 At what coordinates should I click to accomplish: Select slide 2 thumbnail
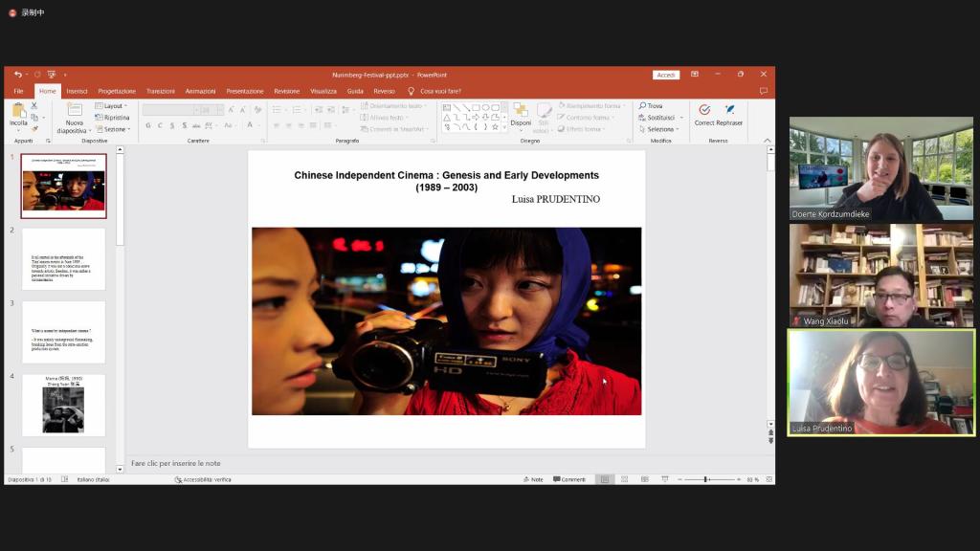[64, 258]
